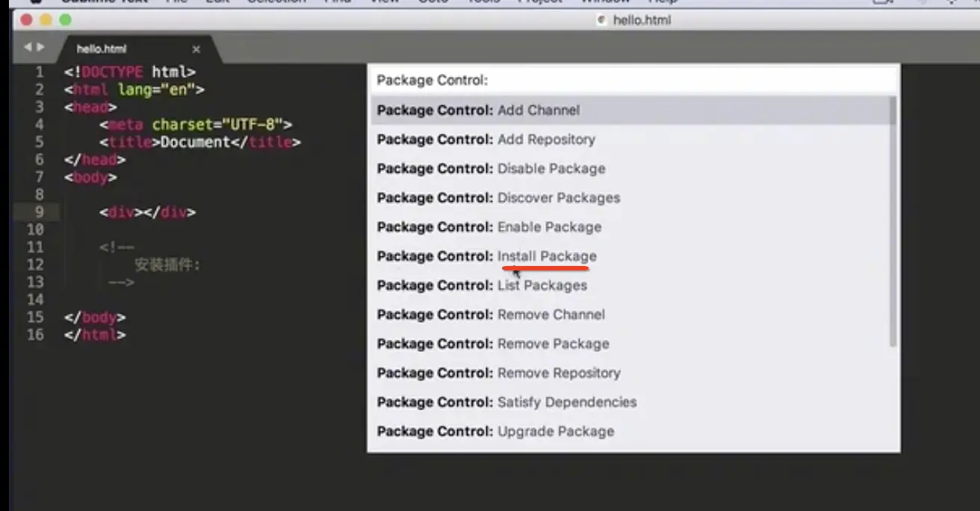Click the 安装插件: comment text
The height and width of the screenshot is (511, 980).
pyautogui.click(x=167, y=264)
